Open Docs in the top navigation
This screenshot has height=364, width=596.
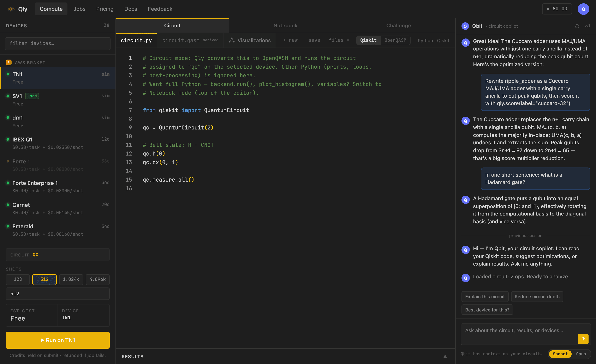[131, 9]
